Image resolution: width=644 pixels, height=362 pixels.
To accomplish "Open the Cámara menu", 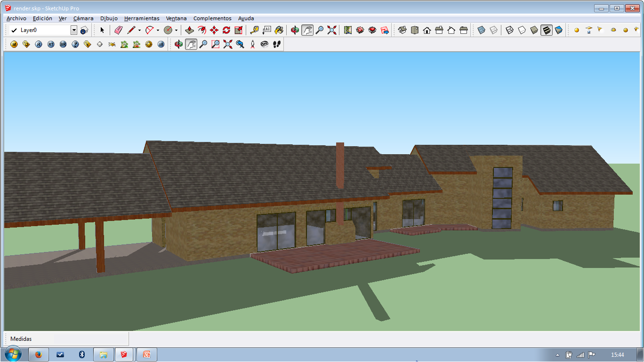I will pos(83,18).
